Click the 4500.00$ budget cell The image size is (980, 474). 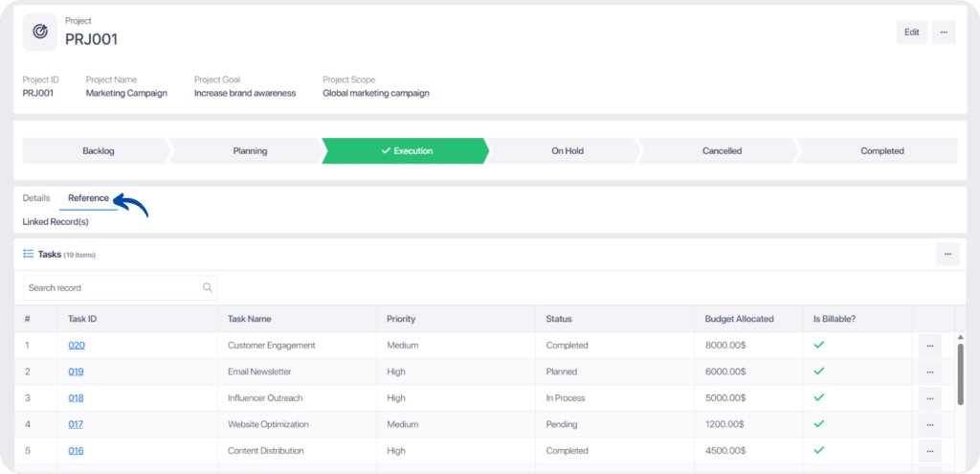click(x=725, y=450)
